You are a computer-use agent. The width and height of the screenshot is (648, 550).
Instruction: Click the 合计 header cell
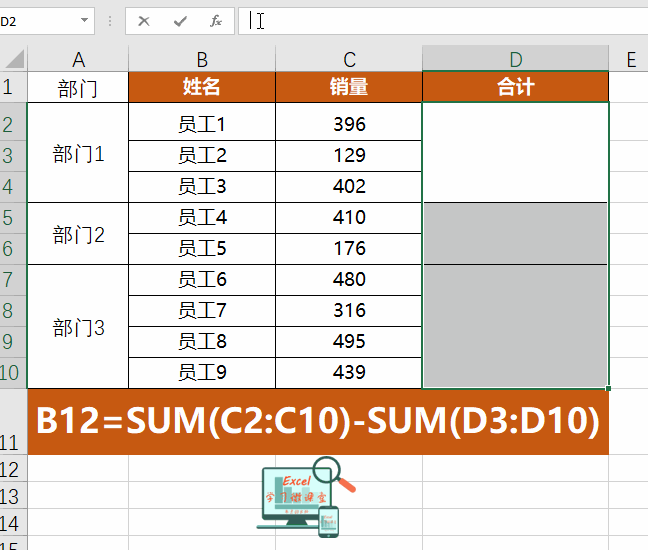[x=515, y=87]
